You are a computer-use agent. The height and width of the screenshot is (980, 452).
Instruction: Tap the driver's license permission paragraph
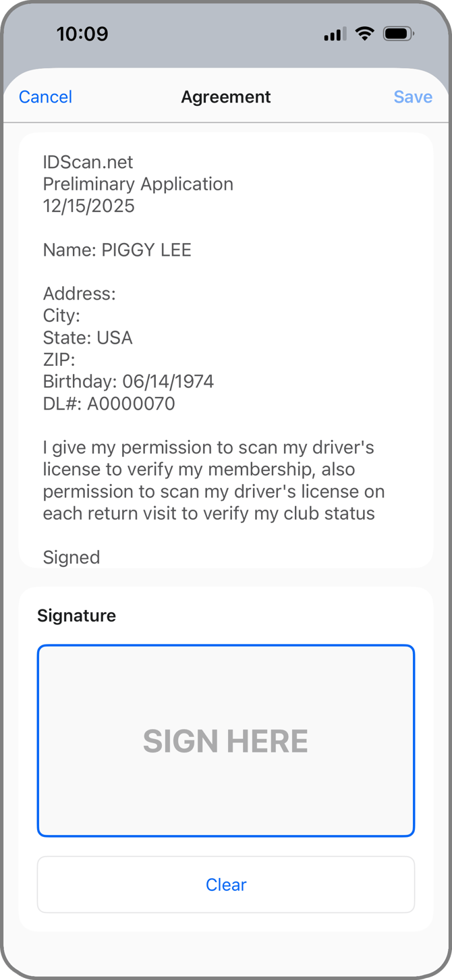coord(213,481)
